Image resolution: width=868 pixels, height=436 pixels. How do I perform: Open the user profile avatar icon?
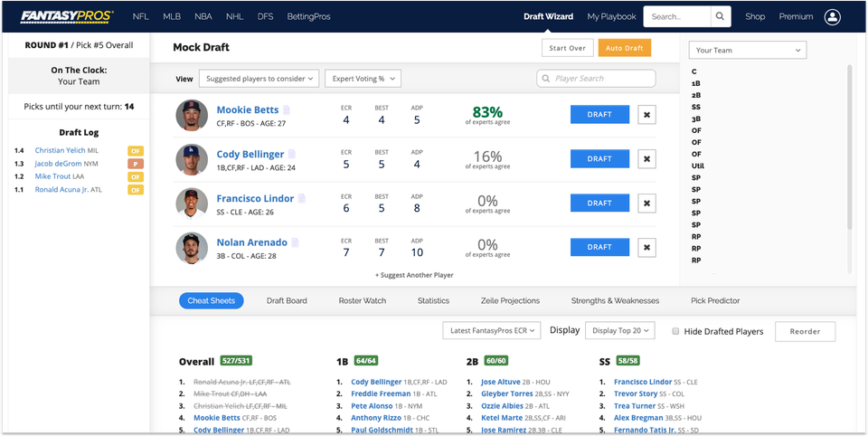[832, 16]
